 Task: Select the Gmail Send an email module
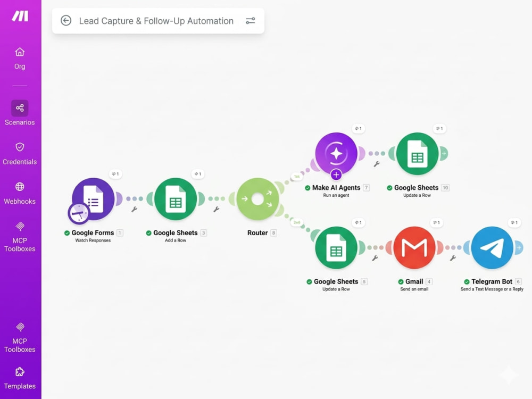tap(414, 248)
